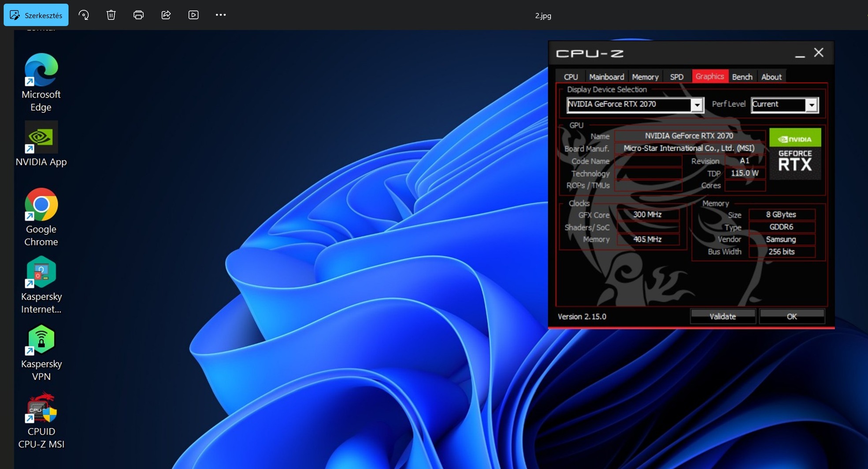Open the Bench tab
Viewport: 868px width, 469px height.
coord(742,77)
